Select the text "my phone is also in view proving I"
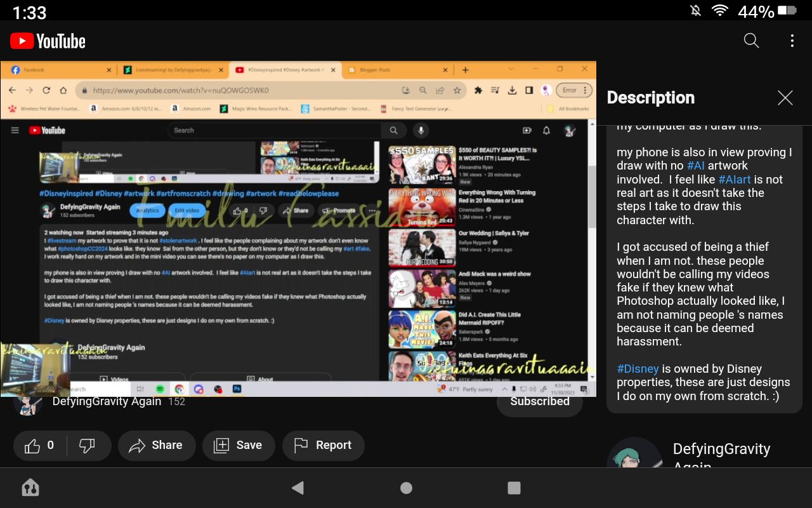Viewport: 812px width, 508px height. tap(704, 152)
